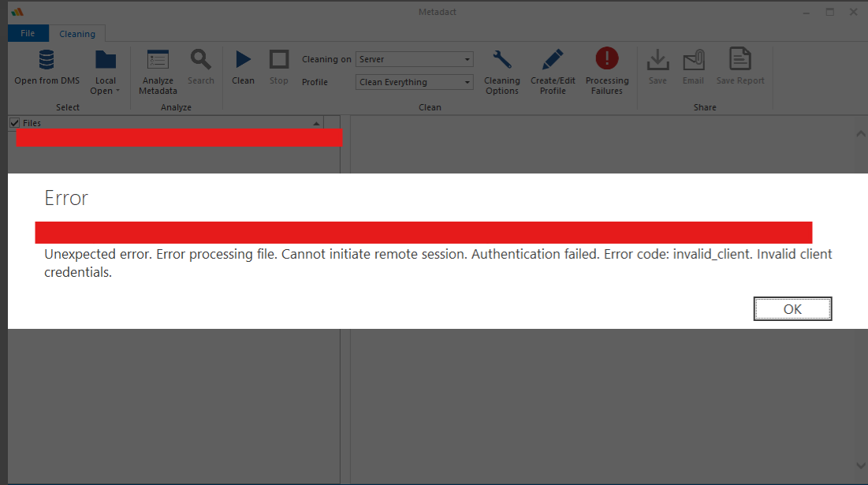
Task: Click the Analyze Metadata icon
Action: [x=158, y=61]
